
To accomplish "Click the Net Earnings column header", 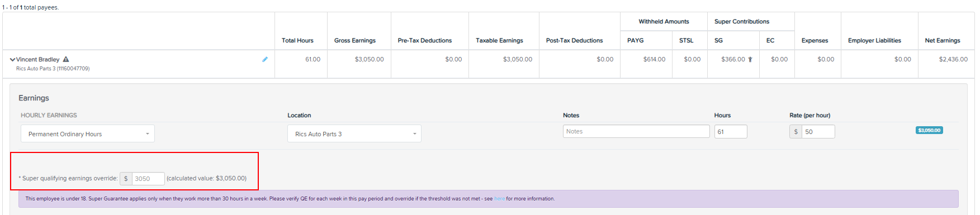I will pos(943,40).
